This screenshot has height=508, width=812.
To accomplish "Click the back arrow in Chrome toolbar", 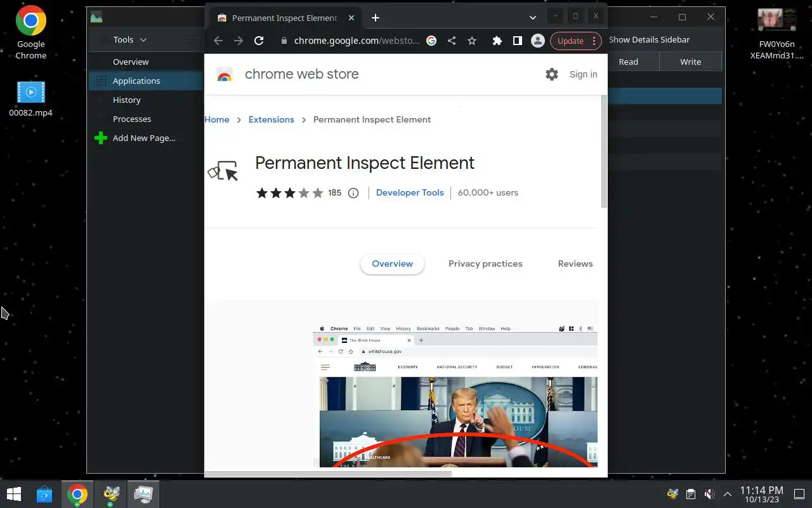I will (218, 41).
